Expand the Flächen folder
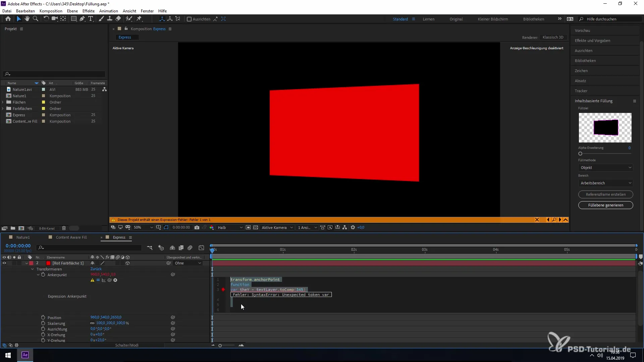 coord(3,102)
